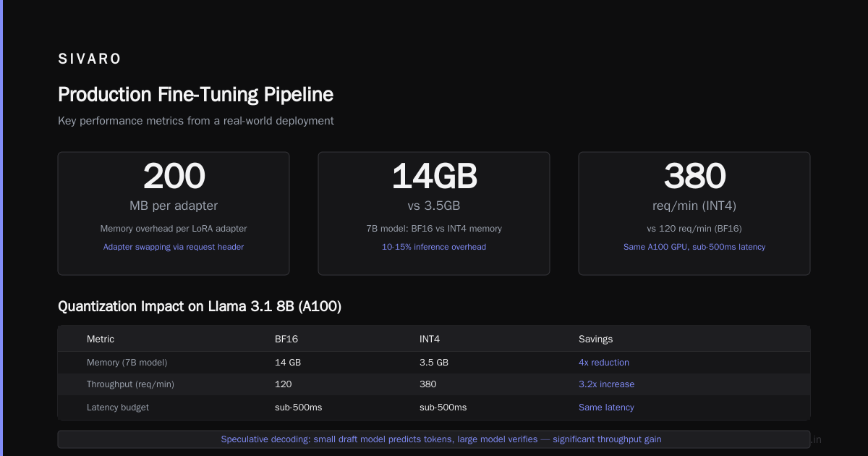Click the BF16 column header
868x456 pixels.
coord(286,339)
